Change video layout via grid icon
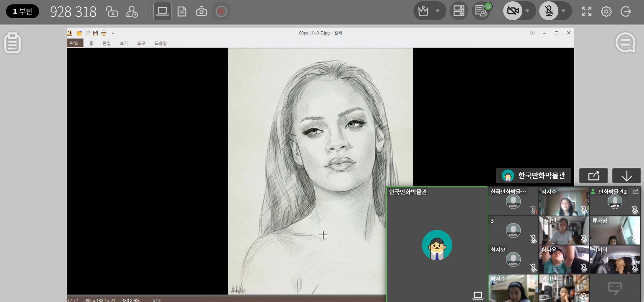Image resolution: width=644 pixels, height=302 pixels. click(459, 11)
